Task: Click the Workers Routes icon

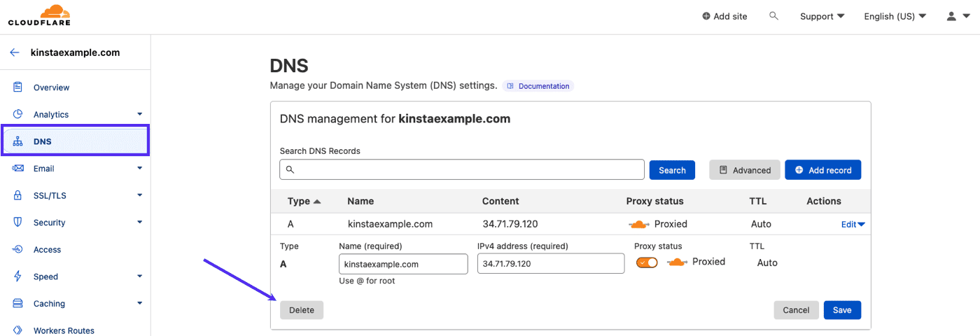Action: 17,330
